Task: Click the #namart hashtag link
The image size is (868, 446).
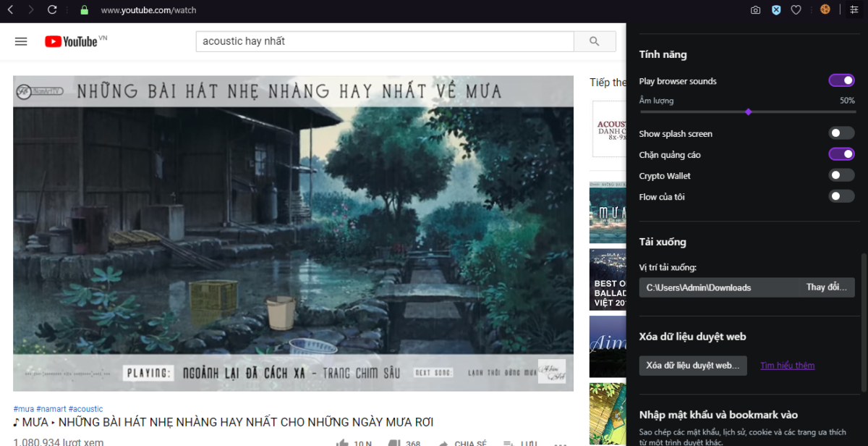Action: 51,409
